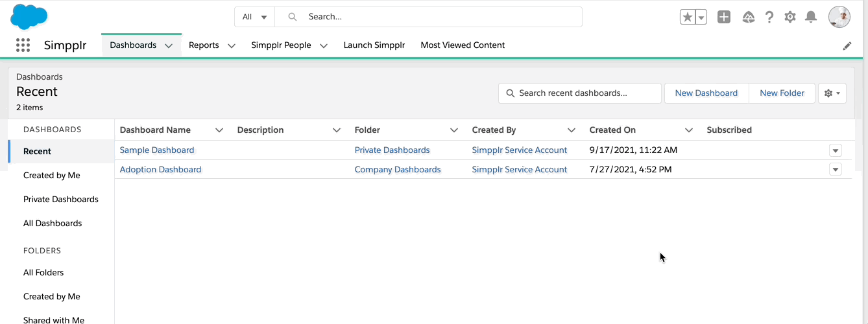Screen dimensions: 868x324
Task: Click the Simpplr app name label
Action: pyautogui.click(x=65, y=45)
